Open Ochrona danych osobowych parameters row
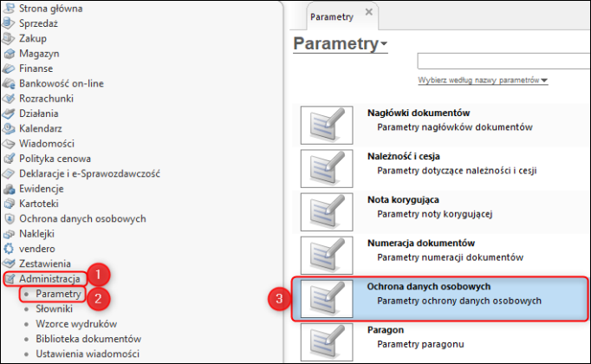This screenshot has width=591, height=364. tap(440, 299)
